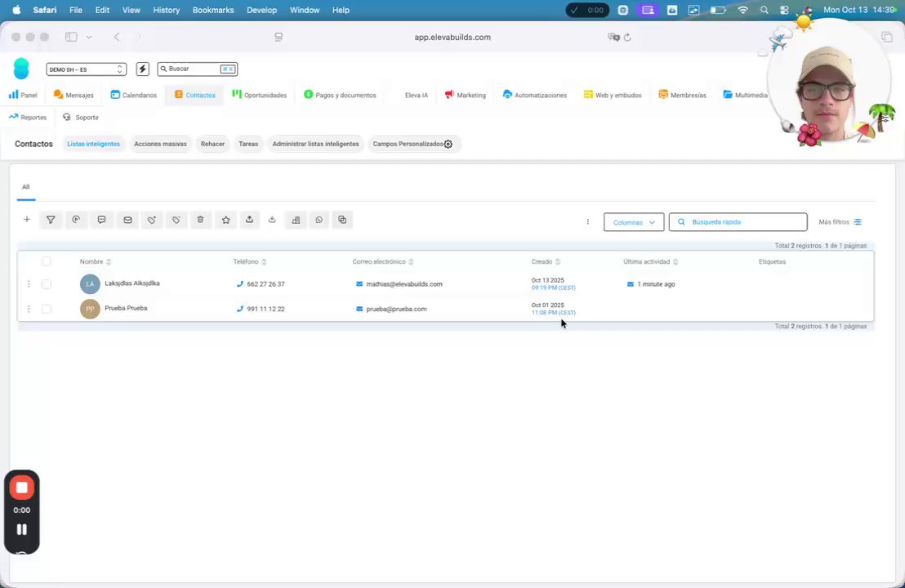Click the LA contact avatar
The height and width of the screenshot is (588, 905).
click(90, 284)
